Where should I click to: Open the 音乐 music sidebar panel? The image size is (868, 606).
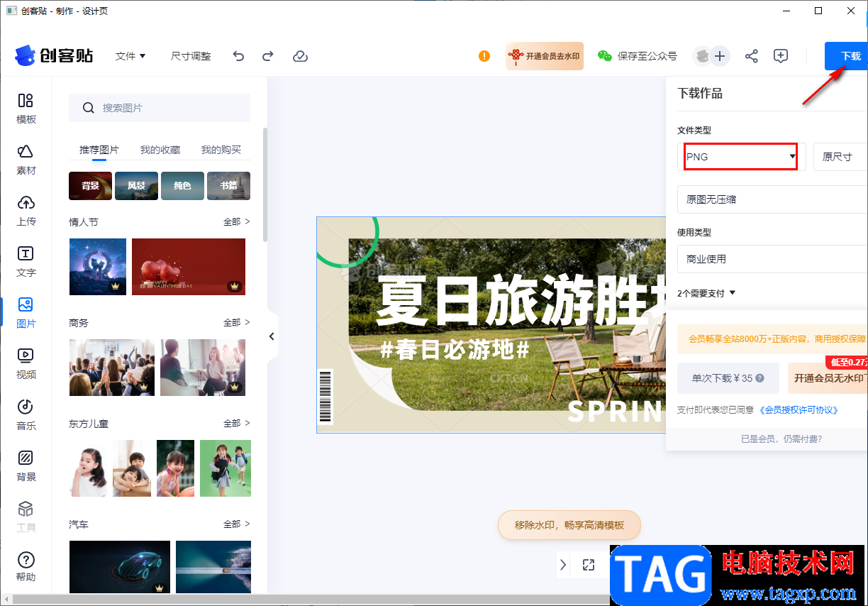tap(26, 415)
